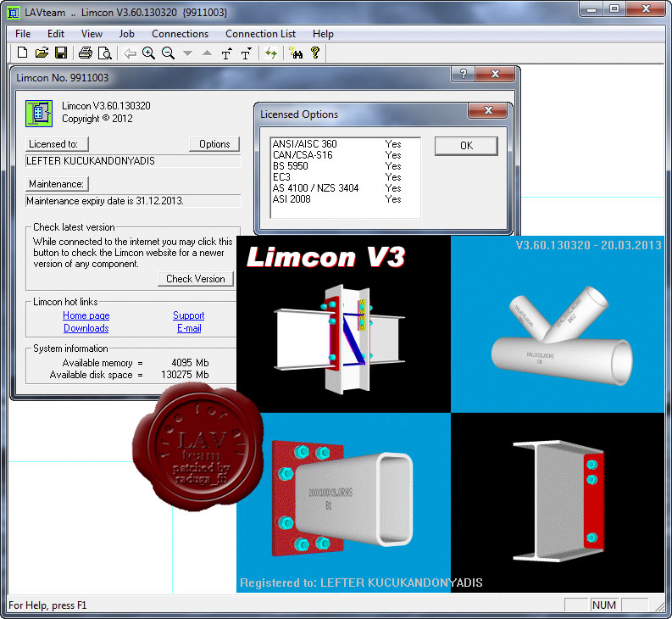Viewport: 672px width, 619px height.
Task: Close the Limcon No. 9911003 dialog
Action: (495, 74)
